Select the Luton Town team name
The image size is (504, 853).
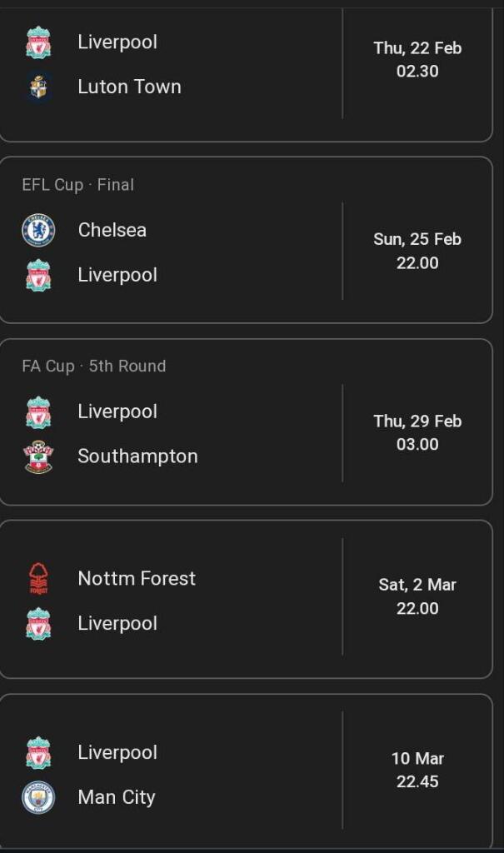(129, 87)
